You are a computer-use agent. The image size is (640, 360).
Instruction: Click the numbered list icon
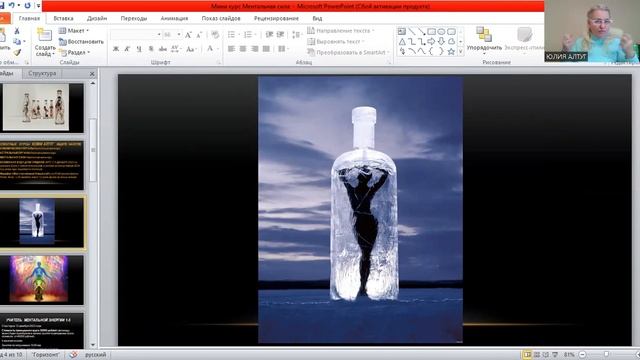tap(249, 35)
